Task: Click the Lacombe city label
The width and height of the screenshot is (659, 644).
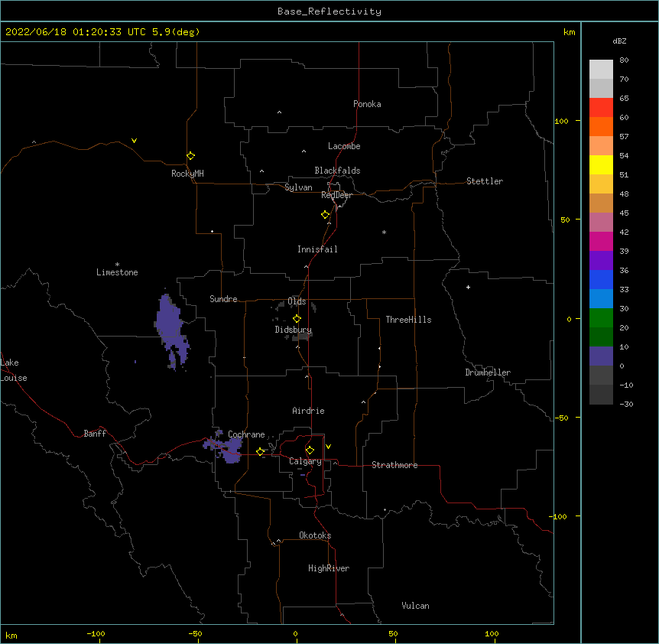Action: (344, 146)
